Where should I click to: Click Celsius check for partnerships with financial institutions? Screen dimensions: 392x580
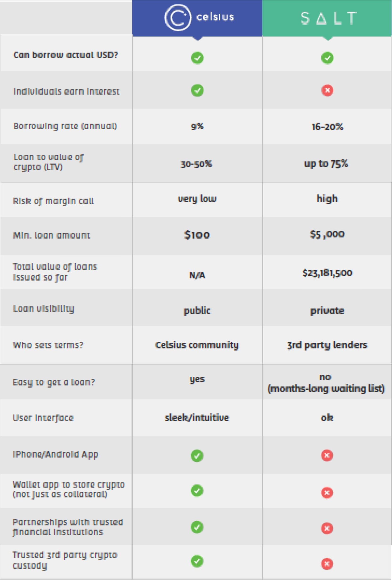(x=197, y=527)
